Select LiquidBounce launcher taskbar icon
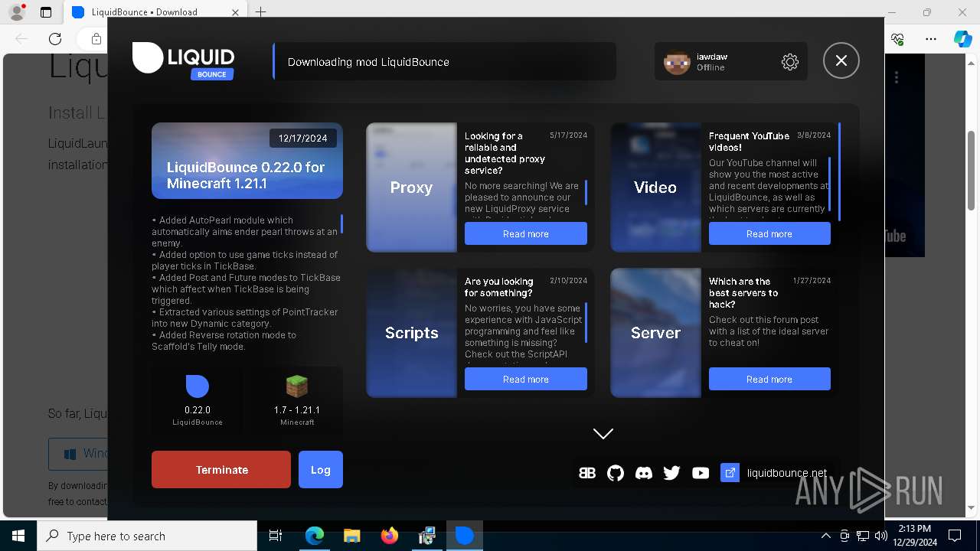This screenshot has height=551, width=980. (464, 536)
